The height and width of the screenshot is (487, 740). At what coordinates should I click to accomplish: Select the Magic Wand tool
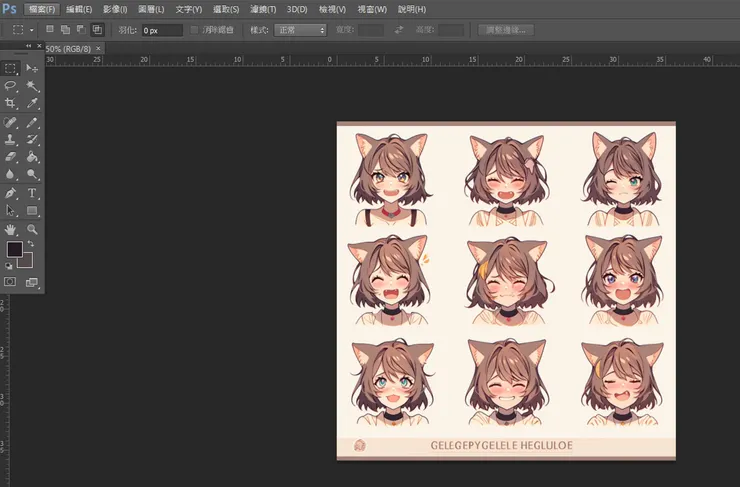pos(32,86)
